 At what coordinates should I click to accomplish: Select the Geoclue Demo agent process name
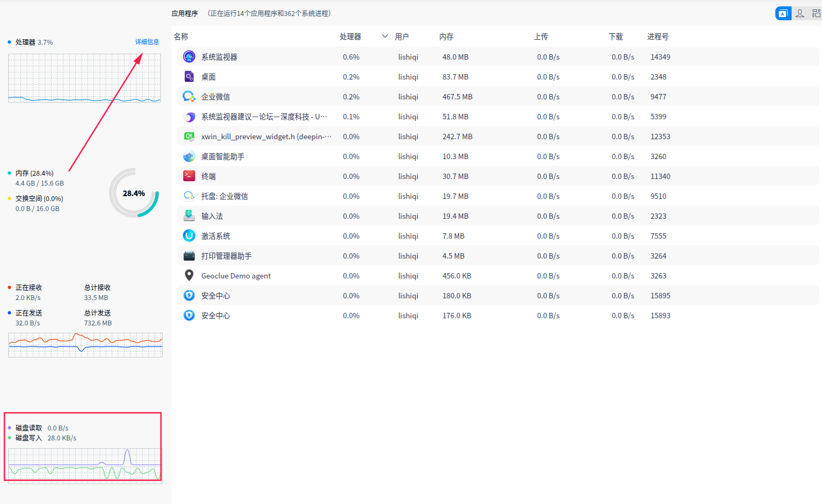click(x=236, y=276)
